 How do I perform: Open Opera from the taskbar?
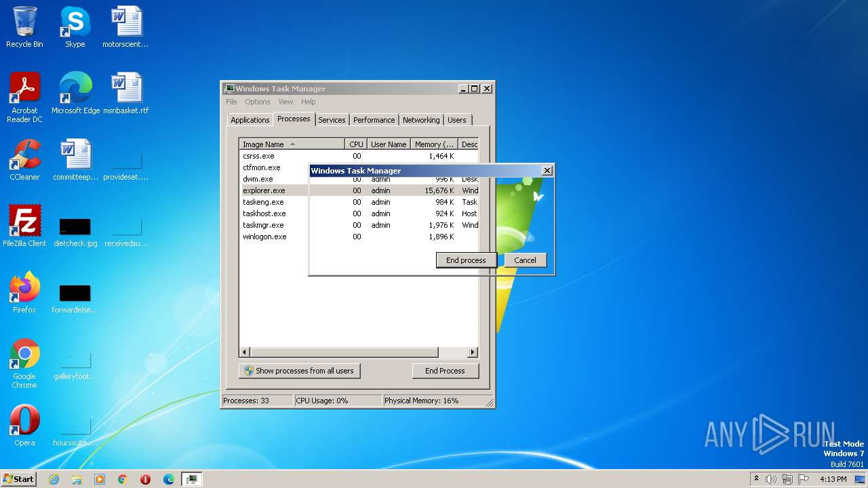click(146, 479)
